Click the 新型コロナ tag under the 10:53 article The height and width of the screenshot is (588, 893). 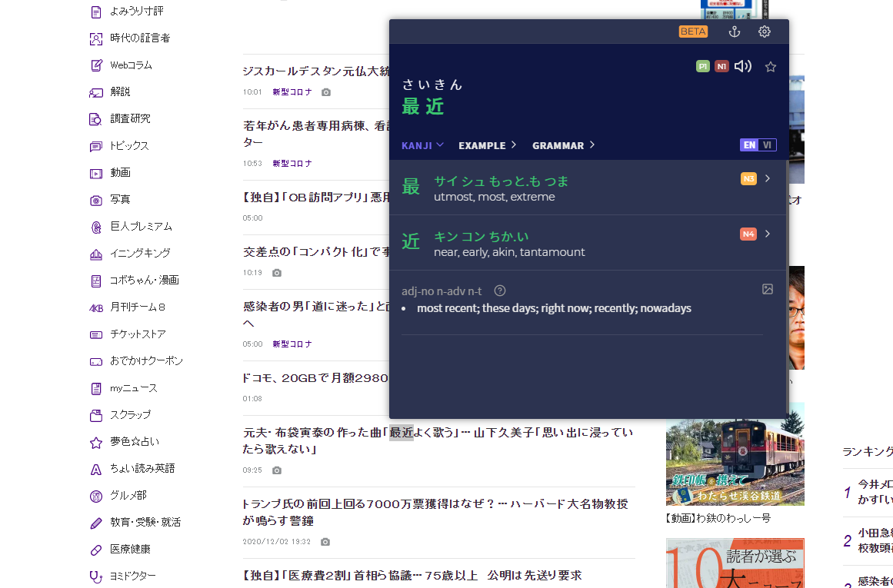click(292, 164)
